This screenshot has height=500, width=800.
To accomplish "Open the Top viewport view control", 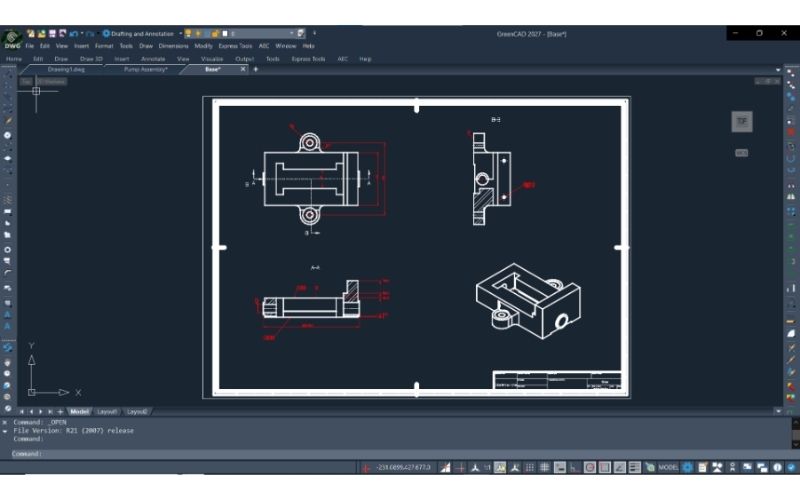I will [x=26, y=81].
